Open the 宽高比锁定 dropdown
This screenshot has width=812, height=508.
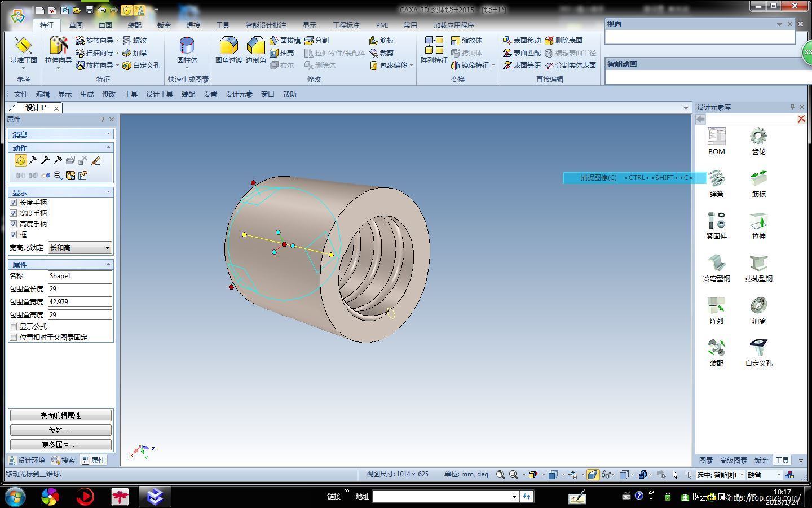80,248
